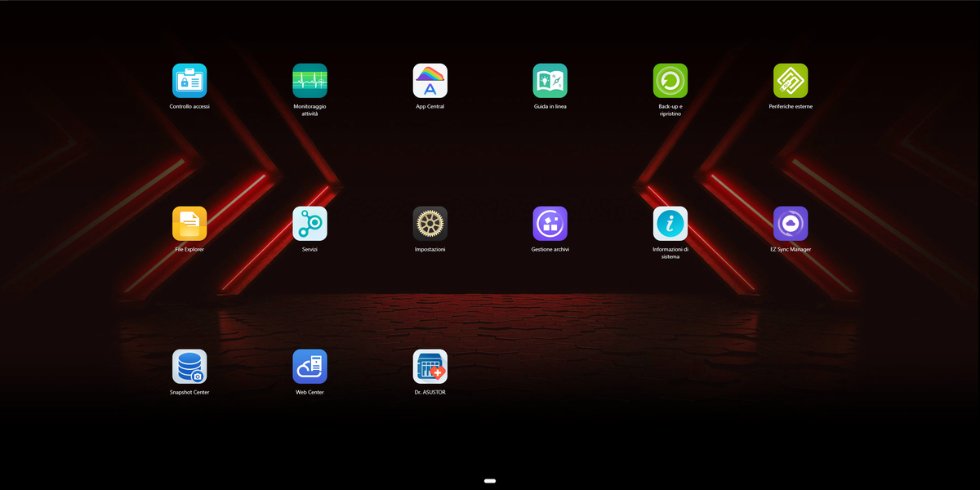The image size is (980, 490).
Task: Click the 'App Central' text label
Action: click(x=430, y=106)
